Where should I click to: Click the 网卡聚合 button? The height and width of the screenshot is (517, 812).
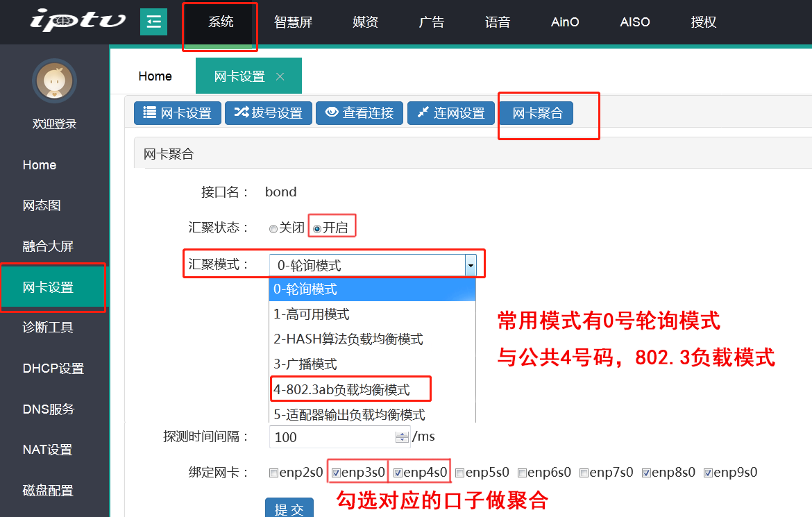[536, 113]
